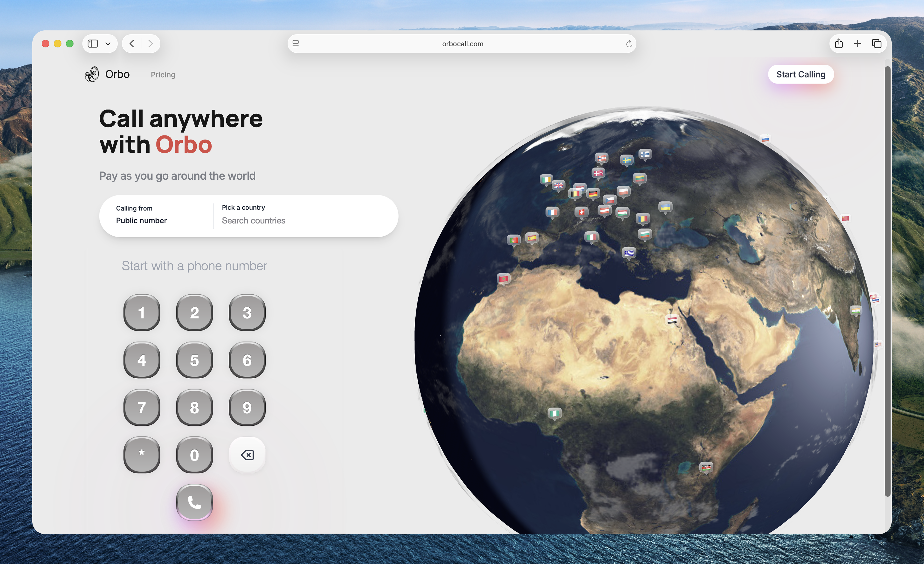Click the Safari share icon

click(839, 44)
